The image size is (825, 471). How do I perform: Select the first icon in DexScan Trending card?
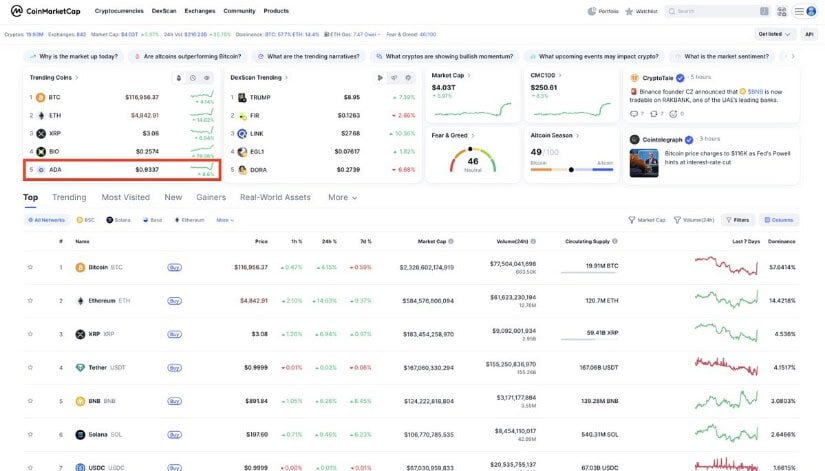(x=380, y=78)
